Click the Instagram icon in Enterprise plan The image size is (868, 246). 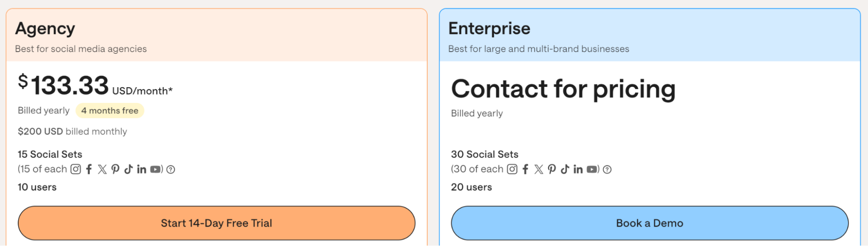(x=512, y=169)
